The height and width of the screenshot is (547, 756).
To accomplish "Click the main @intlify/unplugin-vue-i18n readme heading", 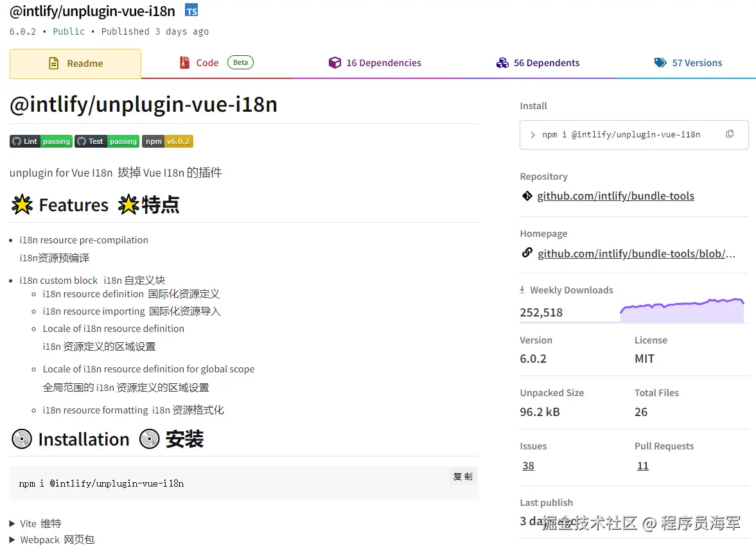I will [x=144, y=104].
